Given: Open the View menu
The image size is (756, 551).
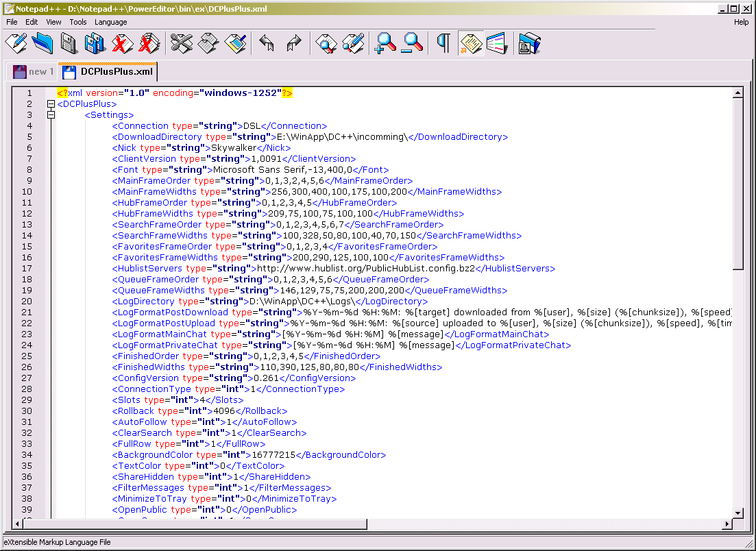Looking at the screenshot, I should [x=53, y=22].
